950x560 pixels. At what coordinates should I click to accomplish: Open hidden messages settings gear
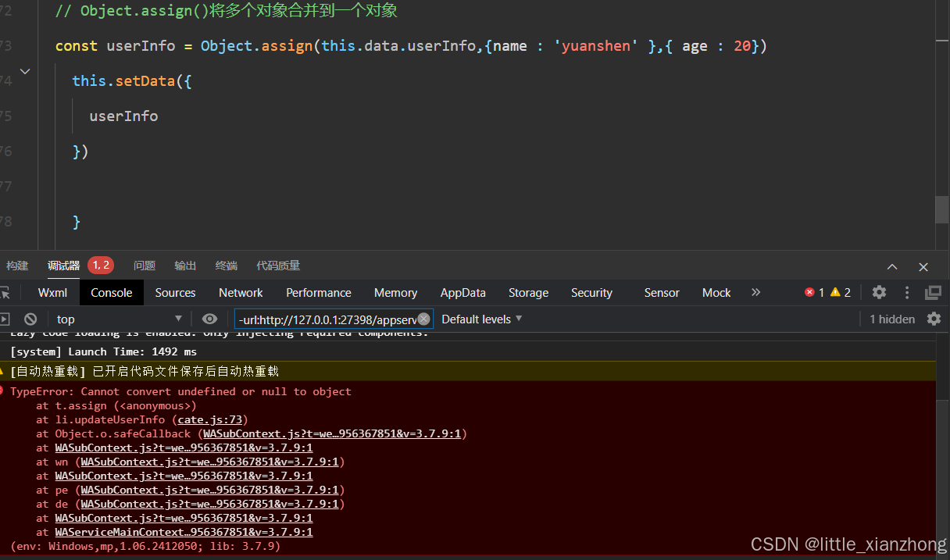(934, 319)
